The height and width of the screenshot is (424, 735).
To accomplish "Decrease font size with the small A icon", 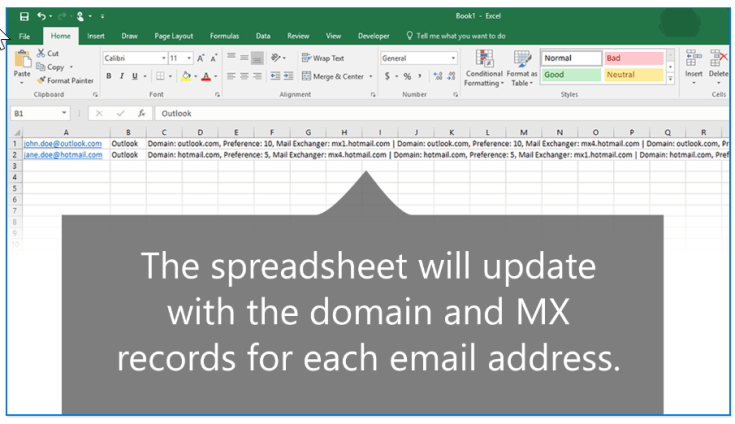I will coord(214,58).
